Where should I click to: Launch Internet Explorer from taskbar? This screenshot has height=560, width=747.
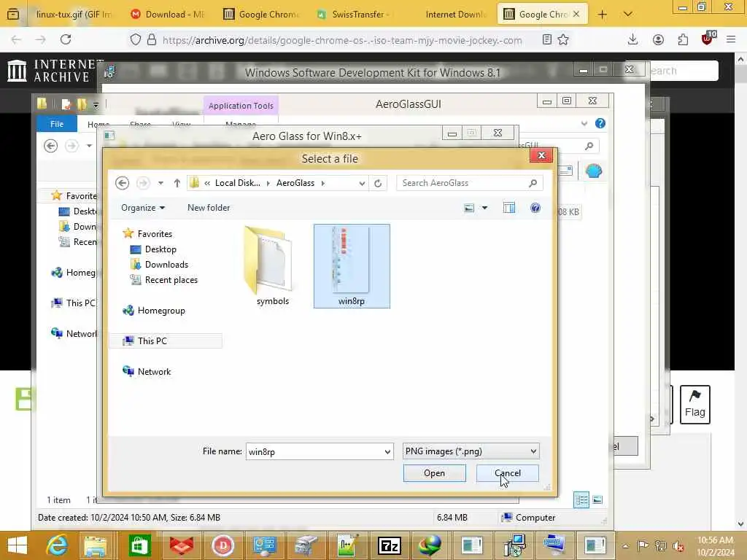pyautogui.click(x=57, y=545)
